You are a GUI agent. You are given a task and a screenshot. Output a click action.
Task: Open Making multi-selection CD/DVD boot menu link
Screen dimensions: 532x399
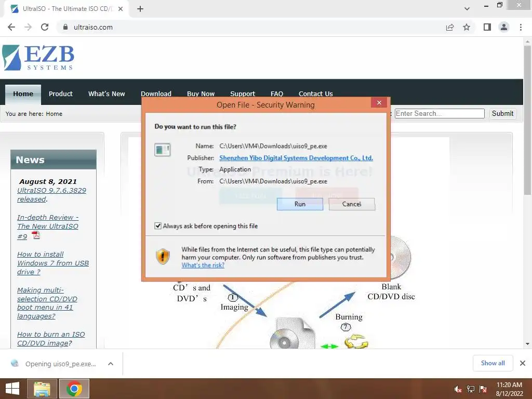47,303
